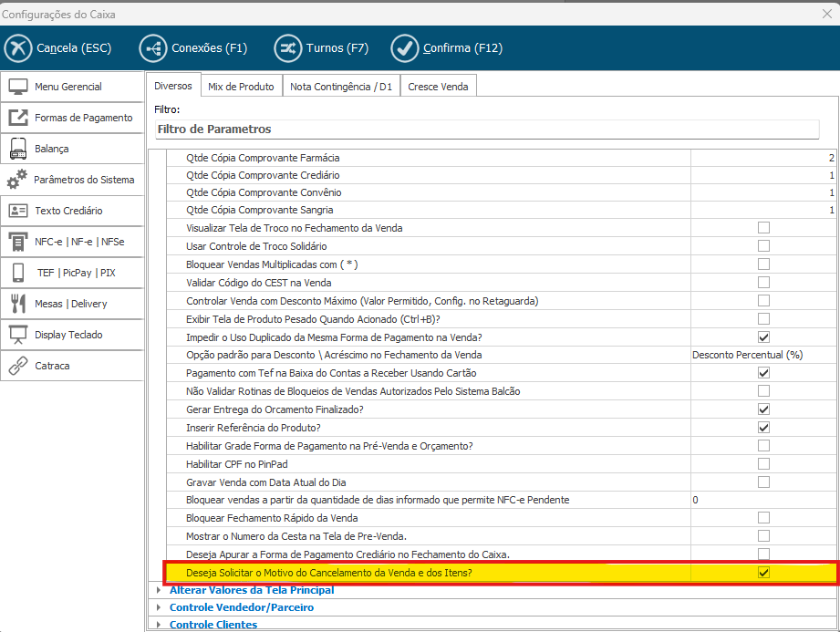The image size is (840, 632).
Task: Open Conexões (F1) connections icon
Action: tap(153, 48)
